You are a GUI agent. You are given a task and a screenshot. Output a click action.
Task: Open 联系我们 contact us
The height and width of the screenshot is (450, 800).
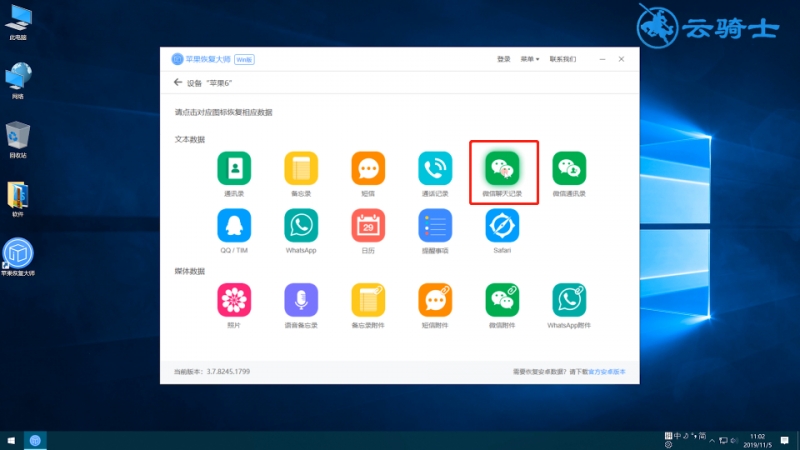(x=563, y=59)
